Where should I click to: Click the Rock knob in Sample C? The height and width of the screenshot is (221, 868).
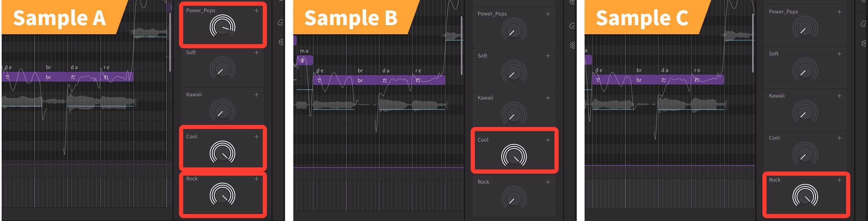tap(805, 196)
